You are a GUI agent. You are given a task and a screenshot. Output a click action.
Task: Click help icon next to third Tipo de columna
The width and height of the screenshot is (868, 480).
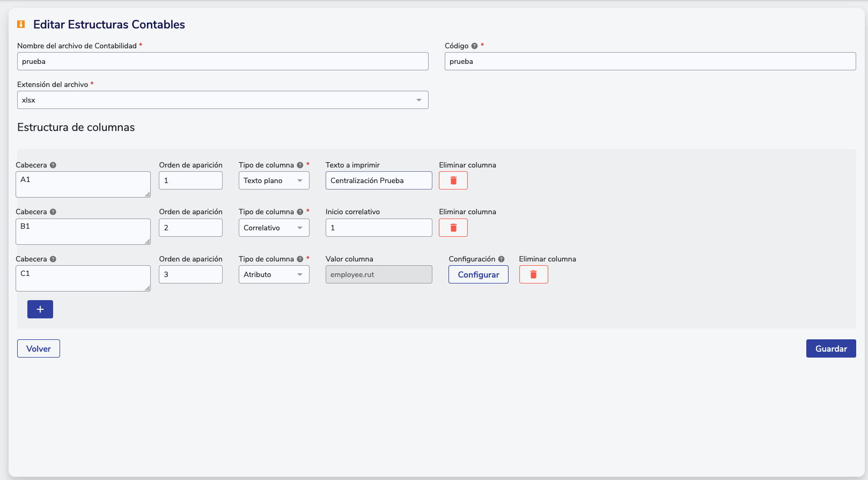pos(300,259)
